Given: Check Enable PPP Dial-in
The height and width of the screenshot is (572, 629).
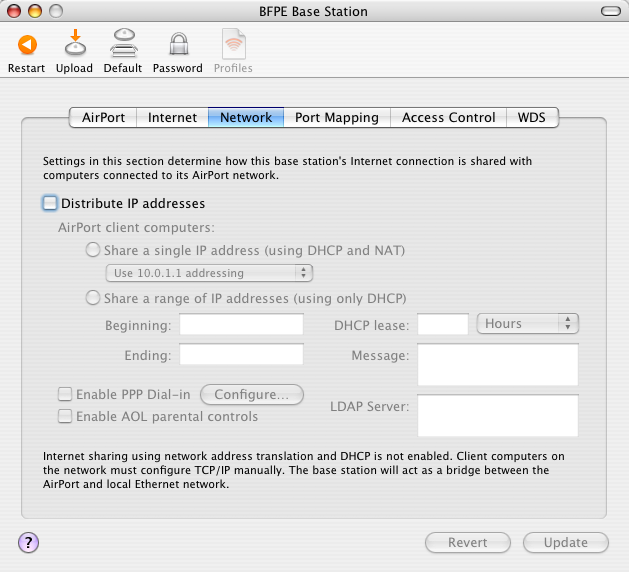Looking at the screenshot, I should 65,394.
